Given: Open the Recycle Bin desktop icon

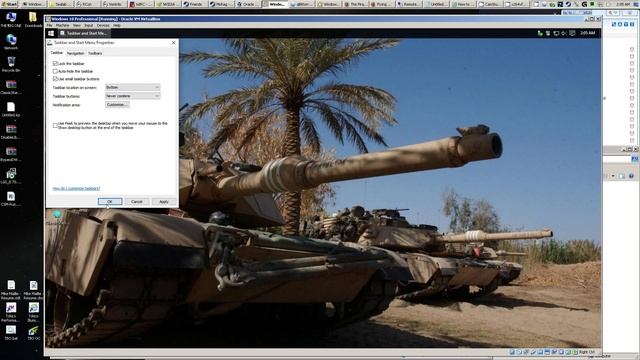Looking at the screenshot, I should pos(11,64).
